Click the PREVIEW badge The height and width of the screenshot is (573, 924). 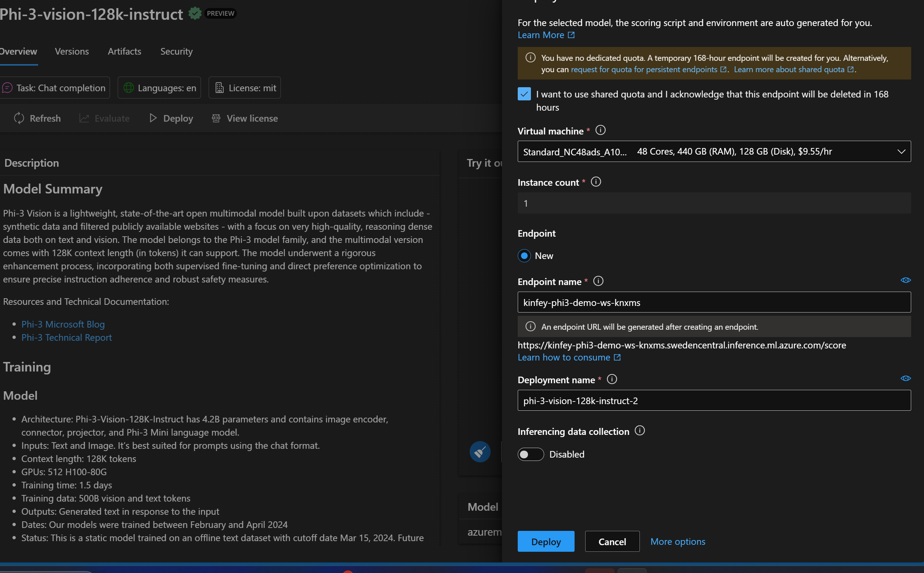(221, 14)
